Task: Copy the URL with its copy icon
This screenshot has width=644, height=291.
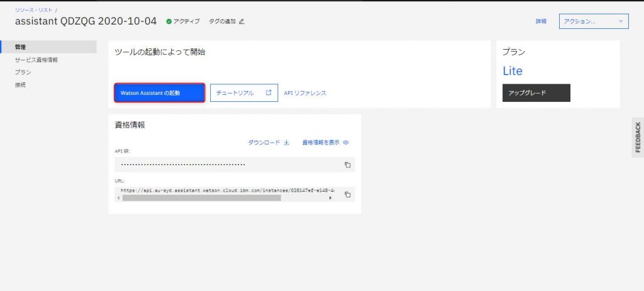Action: 347,195
